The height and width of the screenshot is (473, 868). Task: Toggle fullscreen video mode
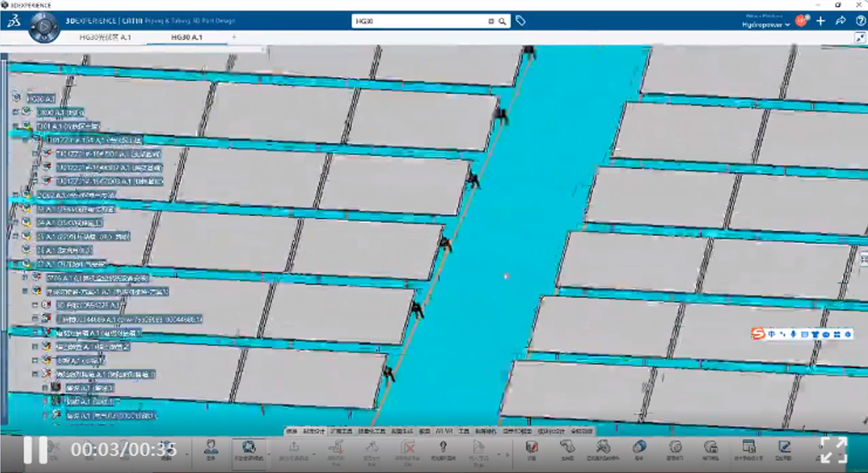(x=834, y=450)
